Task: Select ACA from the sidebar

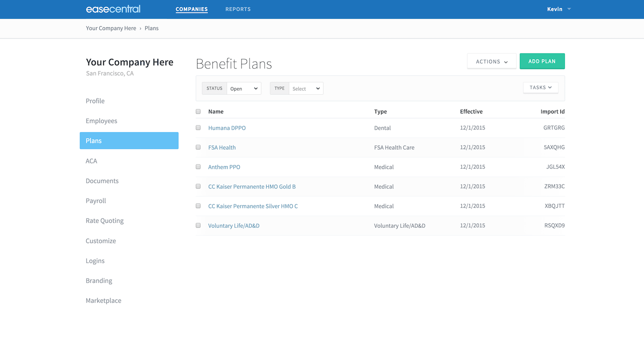Action: (x=91, y=161)
